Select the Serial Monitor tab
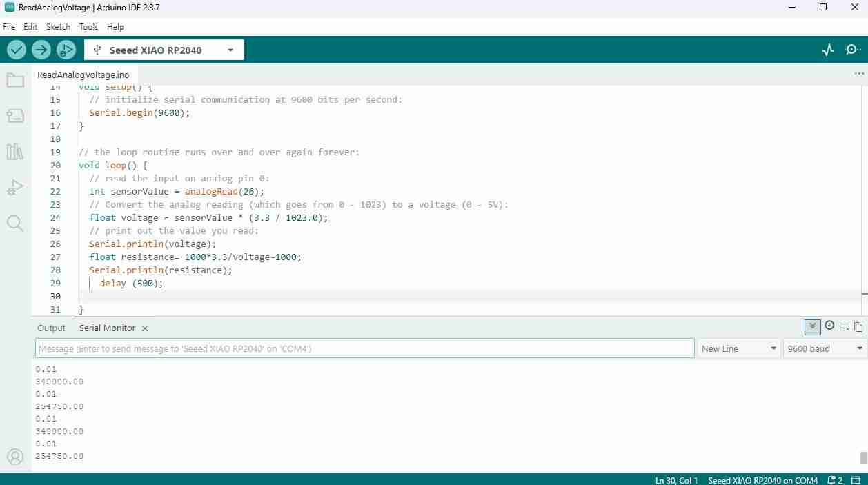Screen dimensions: 868x485 click(x=107, y=328)
